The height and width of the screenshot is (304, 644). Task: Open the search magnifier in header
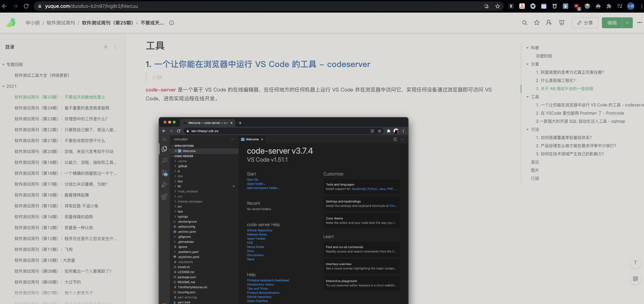pyautogui.click(x=525, y=23)
